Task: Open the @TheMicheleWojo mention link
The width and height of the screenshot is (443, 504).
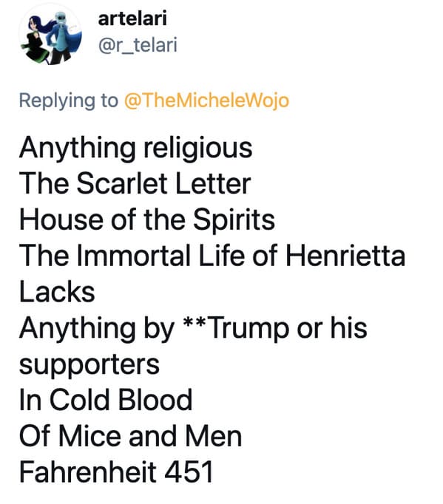Action: 206,101
